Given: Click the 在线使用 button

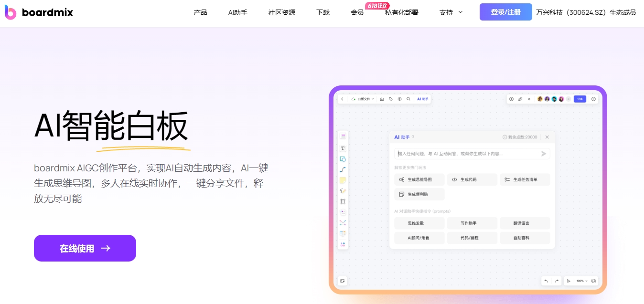Looking at the screenshot, I should (85, 248).
